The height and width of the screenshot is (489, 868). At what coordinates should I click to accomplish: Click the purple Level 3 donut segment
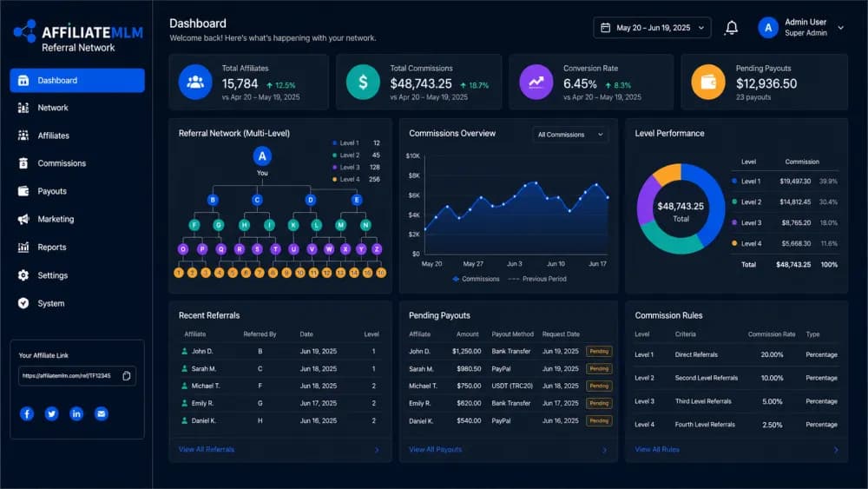[646, 201]
